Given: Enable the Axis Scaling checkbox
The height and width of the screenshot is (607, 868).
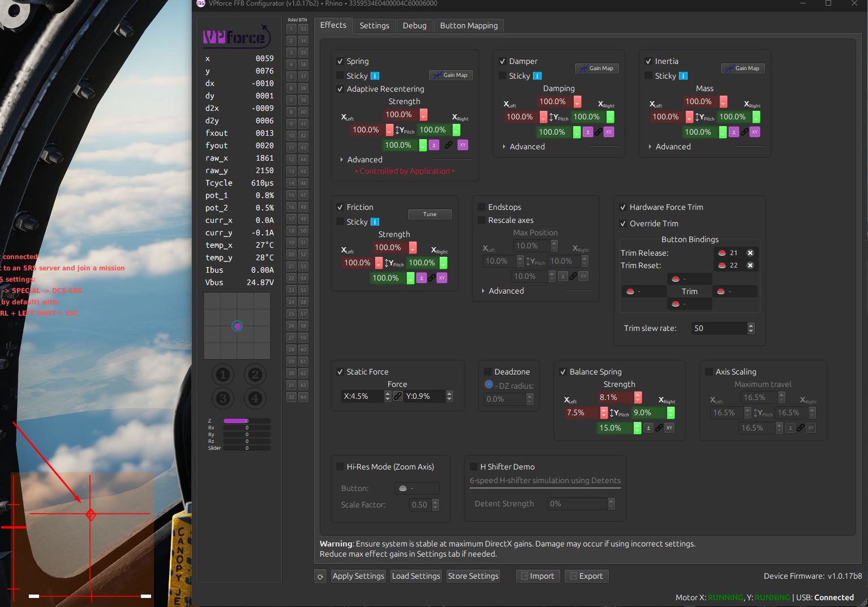Looking at the screenshot, I should 709,372.
